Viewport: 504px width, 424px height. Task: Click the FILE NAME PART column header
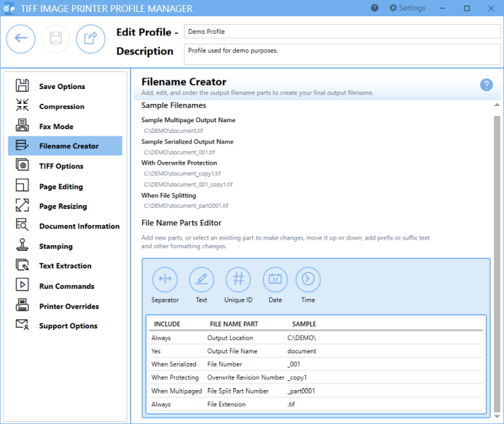(x=234, y=324)
